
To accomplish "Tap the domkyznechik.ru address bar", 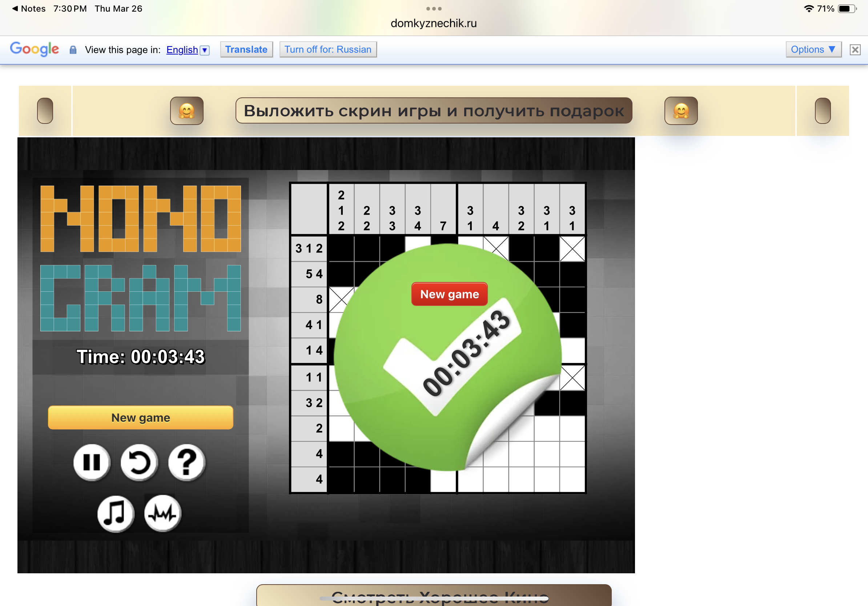I will (x=433, y=23).
